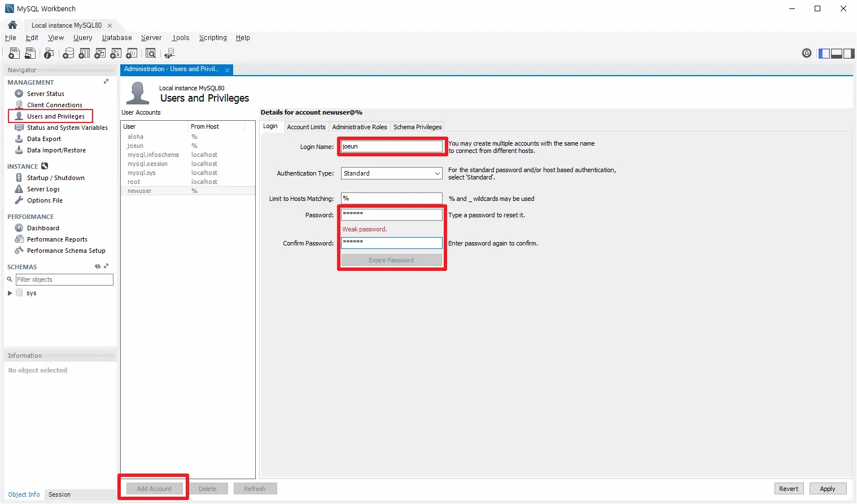This screenshot has width=857, height=504.
Task: Open the File menu
Action: (x=10, y=38)
